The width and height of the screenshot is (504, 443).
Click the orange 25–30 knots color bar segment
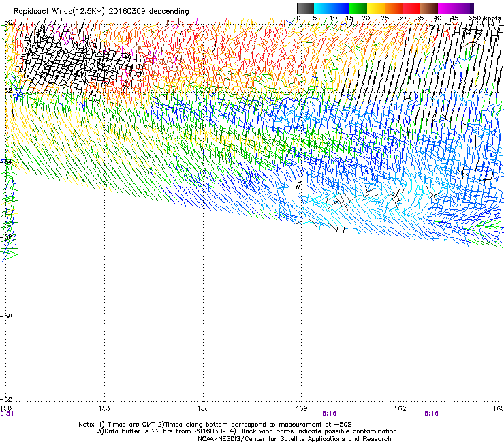tap(394, 8)
